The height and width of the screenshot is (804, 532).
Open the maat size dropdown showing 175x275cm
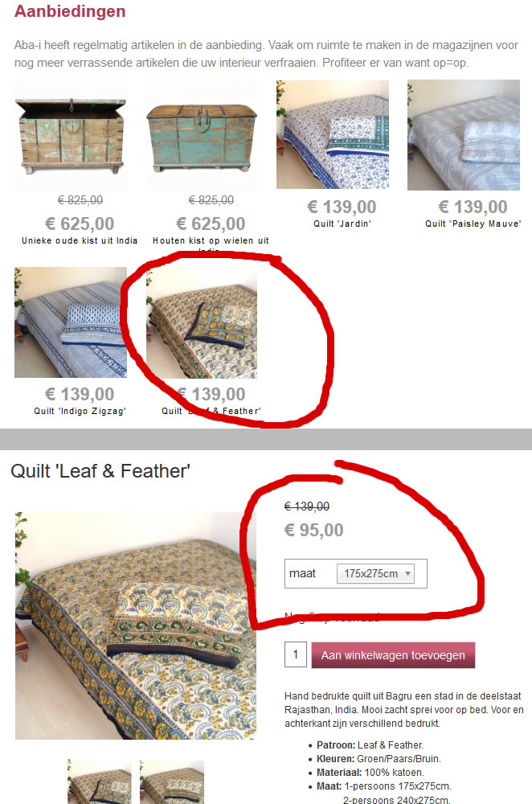coord(375,573)
